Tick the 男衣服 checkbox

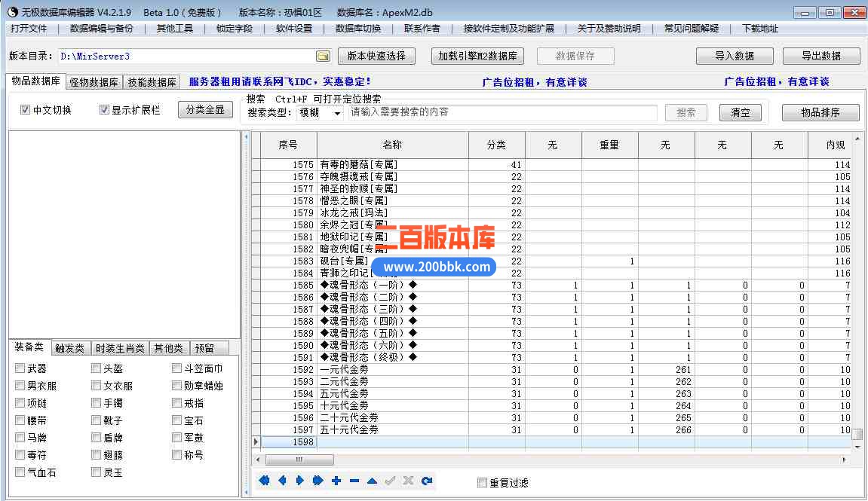pyautogui.click(x=20, y=386)
